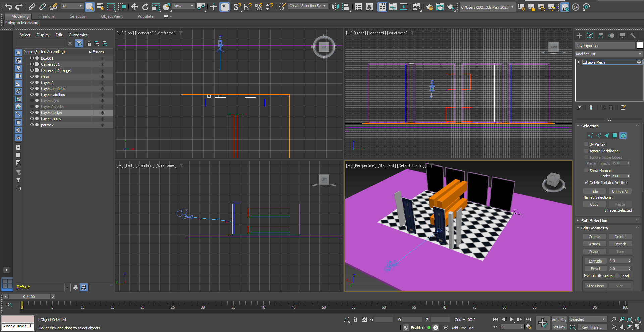The image size is (644, 332).
Task: Select Polygon sub-object level icon
Action: (x=615, y=135)
